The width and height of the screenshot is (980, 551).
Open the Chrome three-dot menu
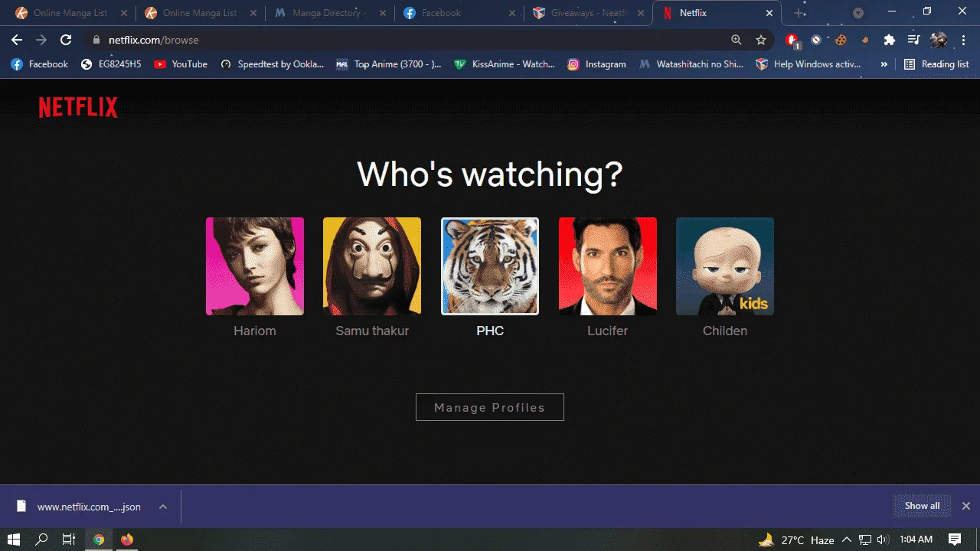point(962,40)
